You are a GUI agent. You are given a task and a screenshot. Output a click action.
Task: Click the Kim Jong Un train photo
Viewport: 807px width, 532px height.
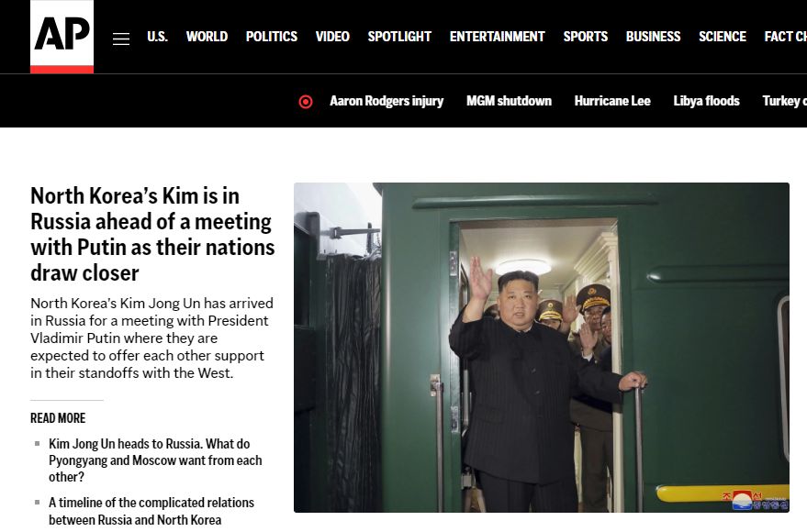click(x=542, y=348)
